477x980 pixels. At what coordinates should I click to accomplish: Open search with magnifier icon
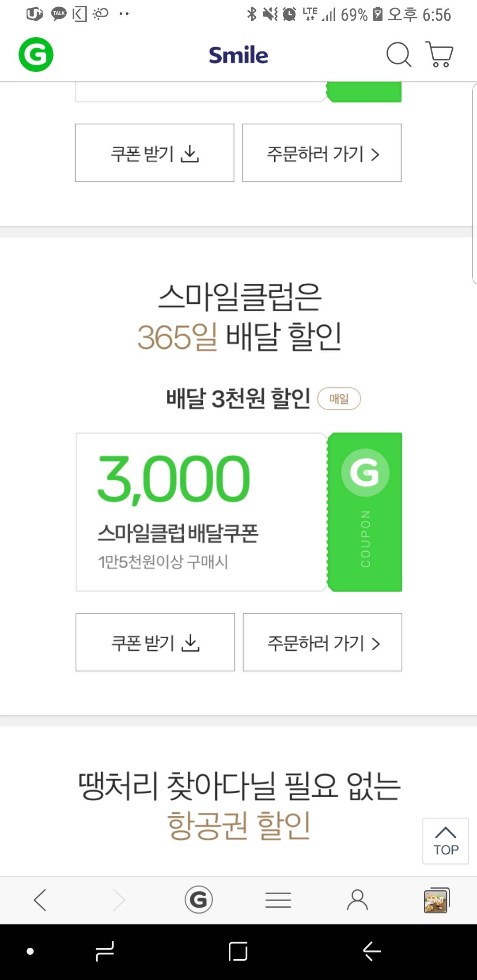point(398,55)
